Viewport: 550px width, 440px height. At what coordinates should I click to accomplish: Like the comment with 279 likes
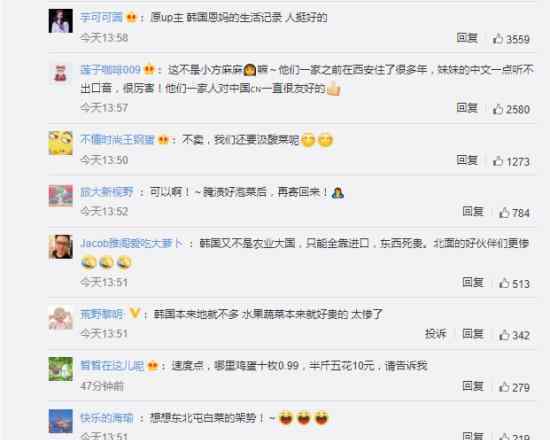point(504,387)
